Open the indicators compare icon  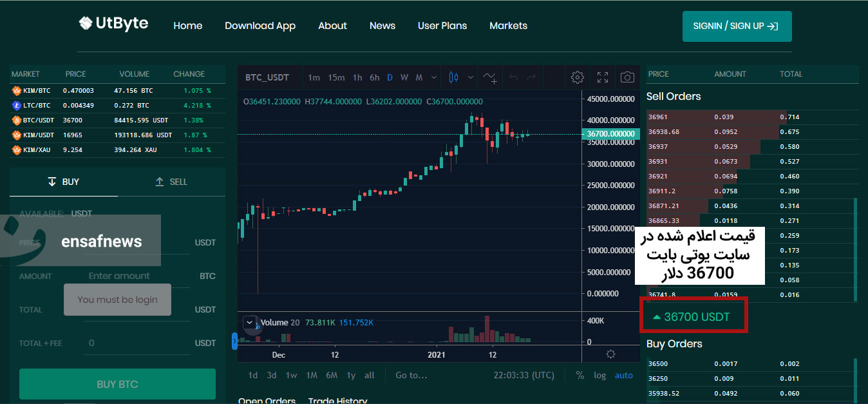(x=490, y=78)
